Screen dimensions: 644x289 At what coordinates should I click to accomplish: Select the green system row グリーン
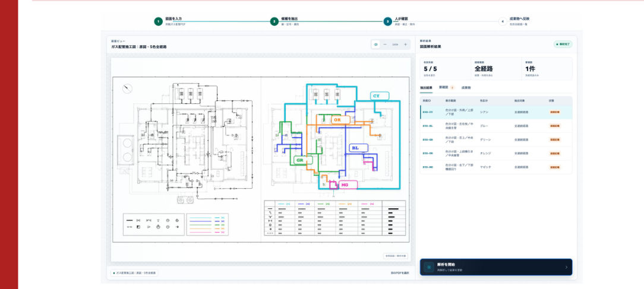(x=496, y=139)
